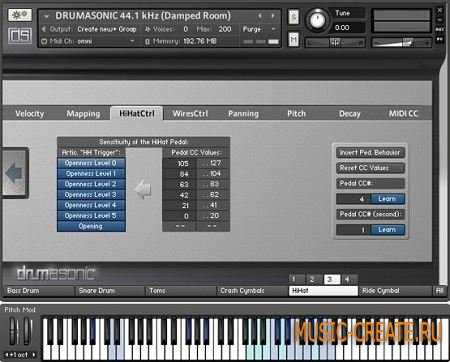This screenshot has height=362, width=450.
Task: Select the Toms section
Action: point(181,291)
